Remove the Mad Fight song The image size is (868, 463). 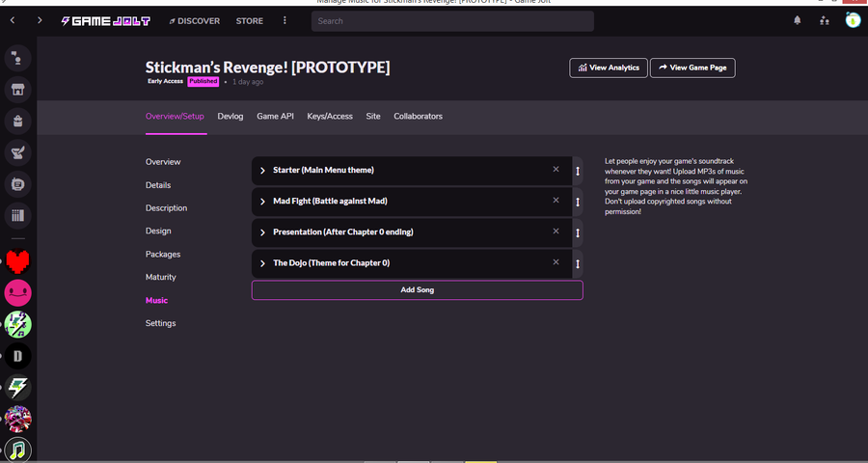556,201
